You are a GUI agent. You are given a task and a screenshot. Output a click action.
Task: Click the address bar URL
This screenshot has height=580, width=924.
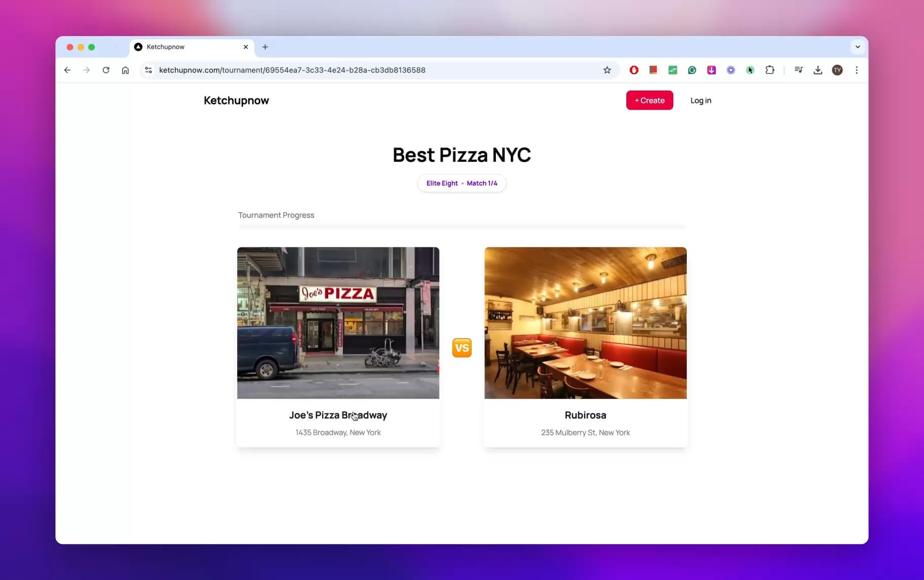(x=292, y=70)
